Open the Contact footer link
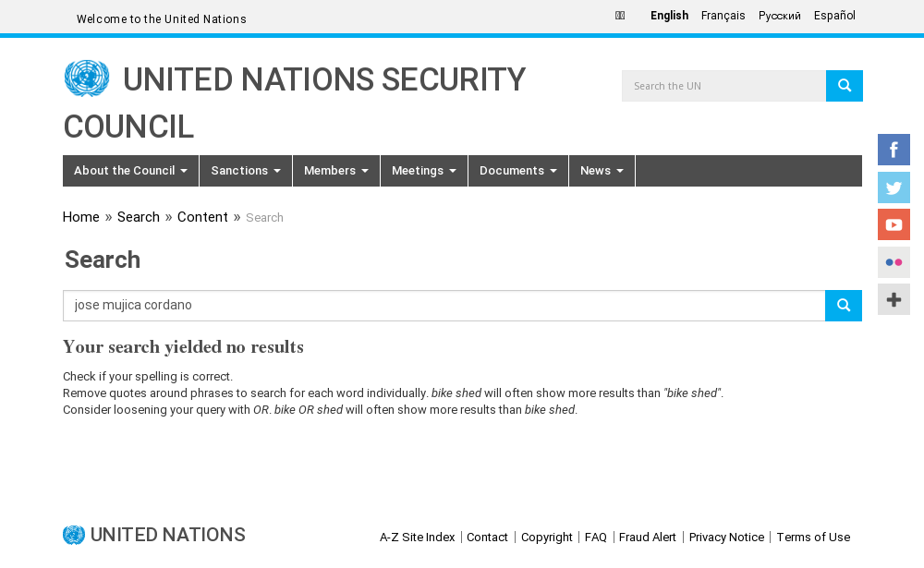Screen dimensions: 924x568 (487, 538)
